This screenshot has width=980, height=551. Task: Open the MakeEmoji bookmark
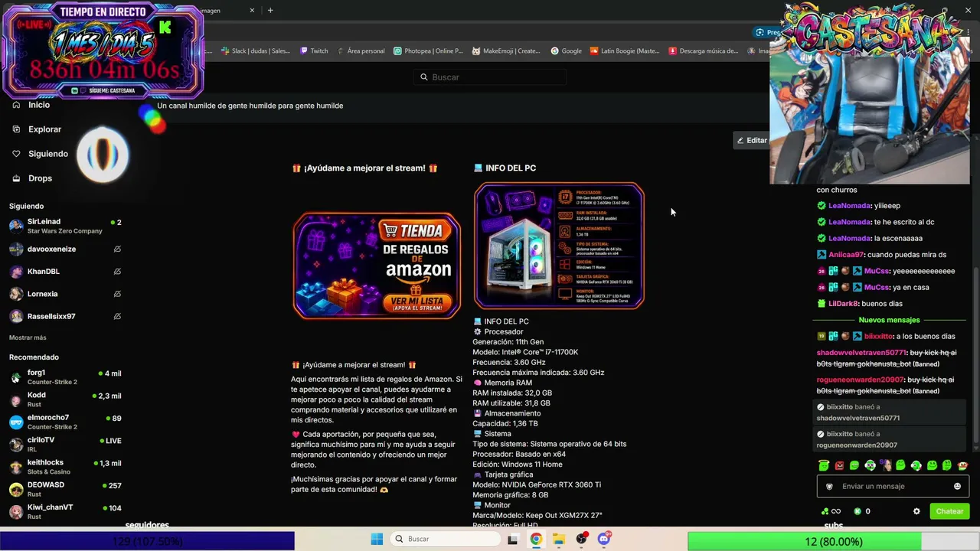[x=506, y=51]
